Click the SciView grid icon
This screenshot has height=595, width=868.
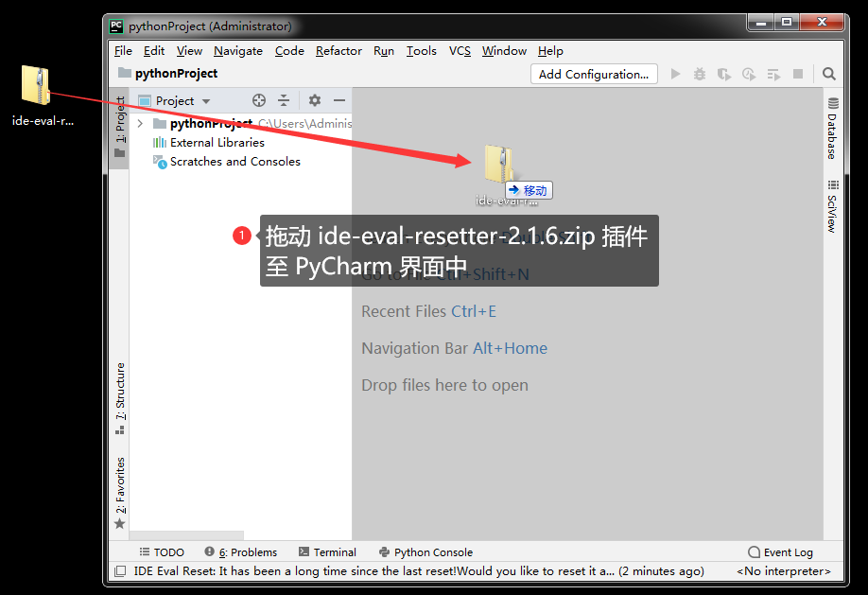tap(833, 185)
